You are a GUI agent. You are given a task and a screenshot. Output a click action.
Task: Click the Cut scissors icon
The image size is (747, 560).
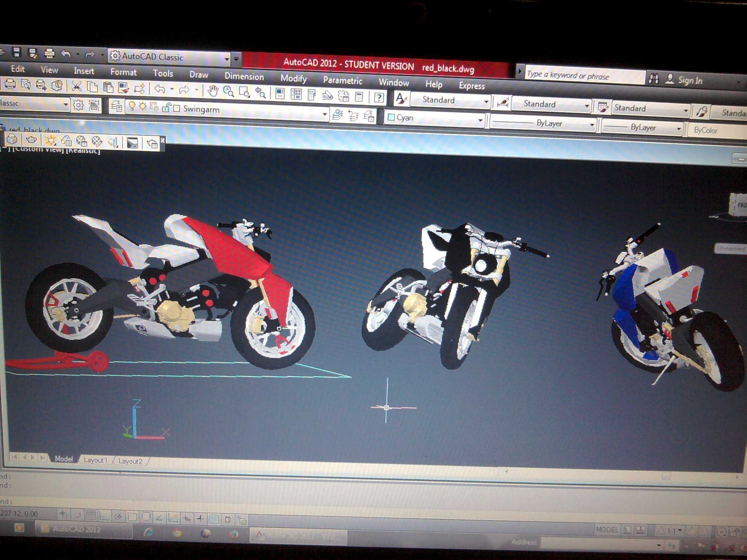(76, 86)
